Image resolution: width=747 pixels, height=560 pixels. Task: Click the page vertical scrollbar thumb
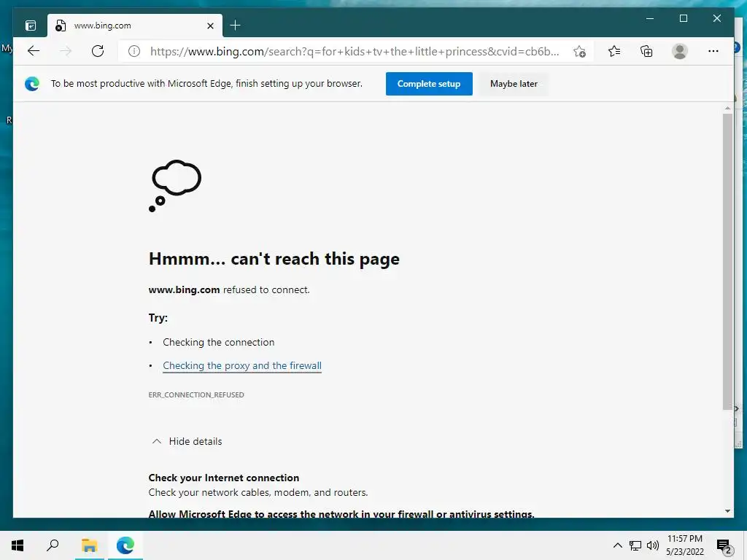(x=727, y=261)
